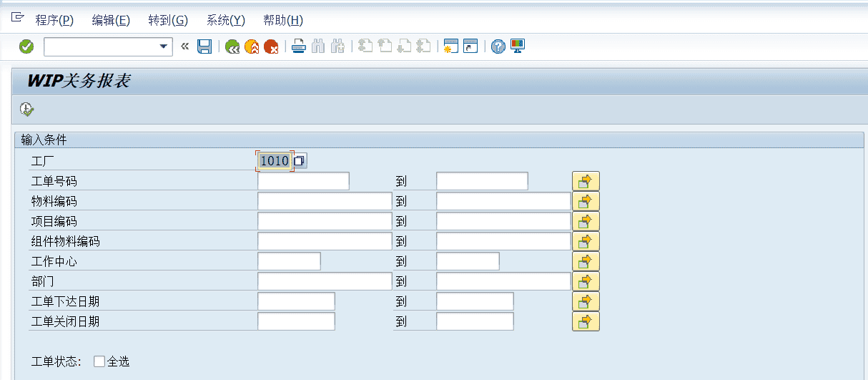Open Help via question mark icon
This screenshot has height=380, width=868.
498,47
